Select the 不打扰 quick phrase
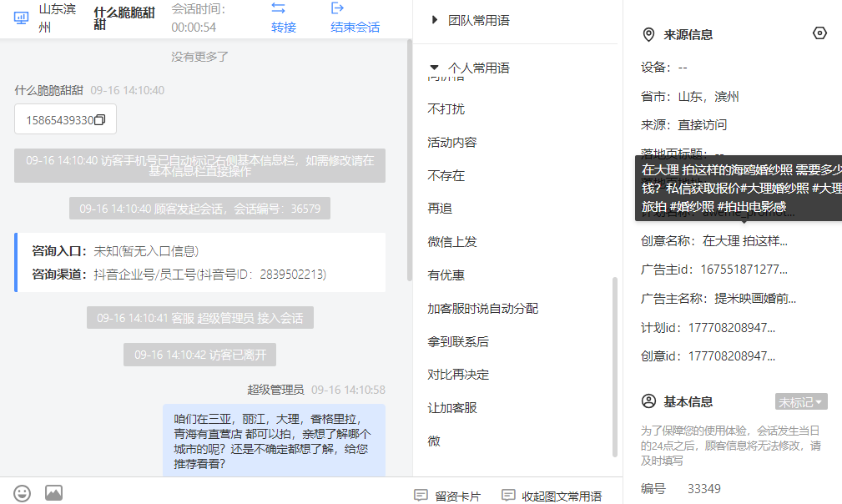 [x=446, y=109]
